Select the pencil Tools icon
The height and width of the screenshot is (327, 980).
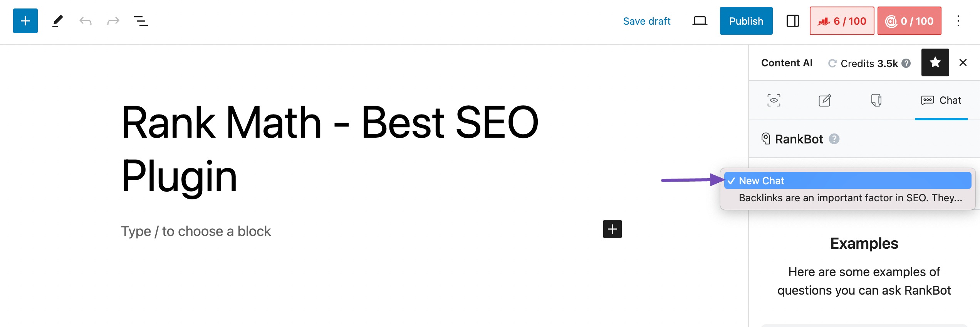(x=57, y=21)
